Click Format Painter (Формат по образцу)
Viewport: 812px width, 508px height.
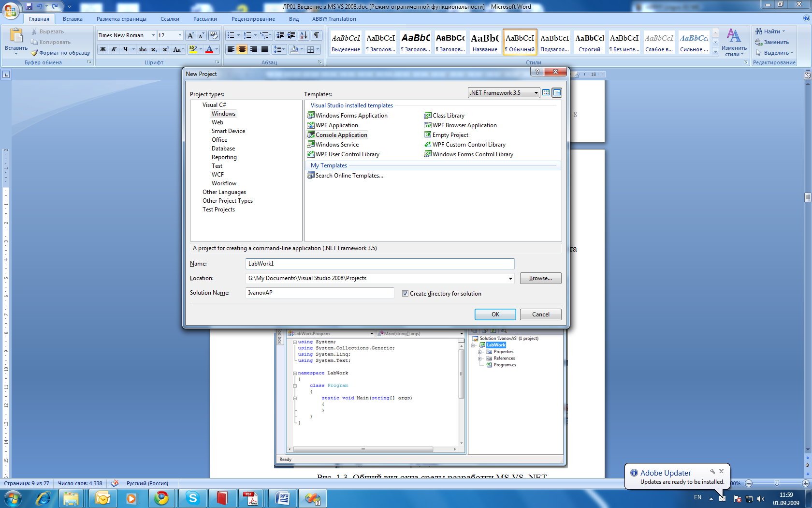coord(60,53)
